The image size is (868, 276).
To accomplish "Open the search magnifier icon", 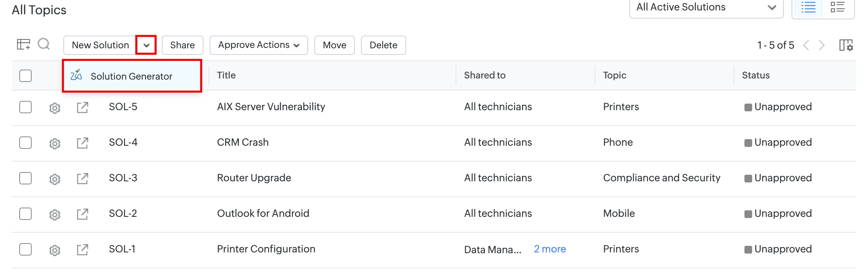I will pyautogui.click(x=44, y=44).
